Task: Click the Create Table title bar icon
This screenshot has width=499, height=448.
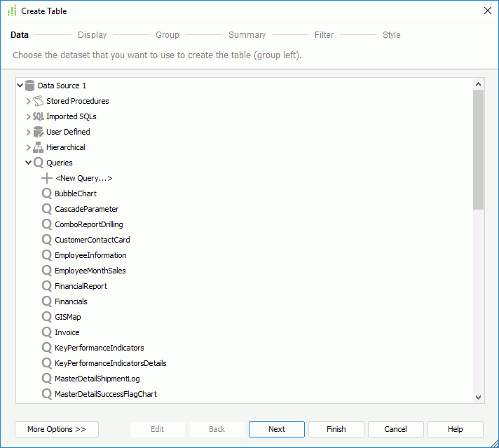Action: [x=12, y=11]
